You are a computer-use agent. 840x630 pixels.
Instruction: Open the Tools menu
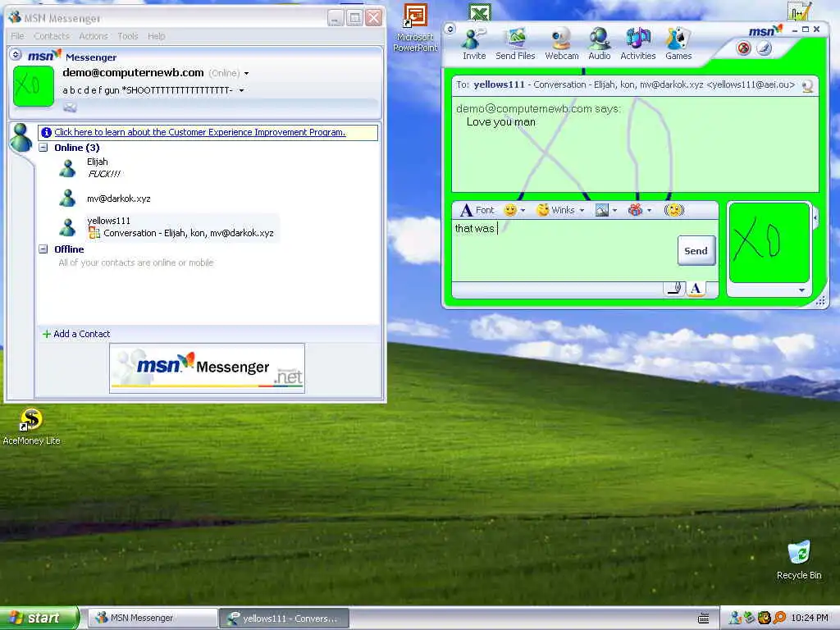pyautogui.click(x=128, y=36)
